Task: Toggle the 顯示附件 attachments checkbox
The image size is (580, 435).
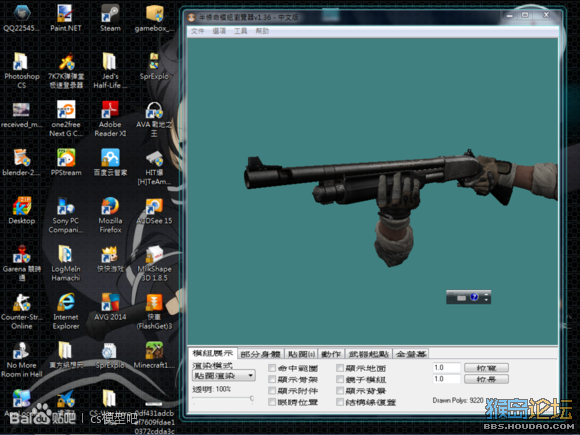Action: [272, 391]
